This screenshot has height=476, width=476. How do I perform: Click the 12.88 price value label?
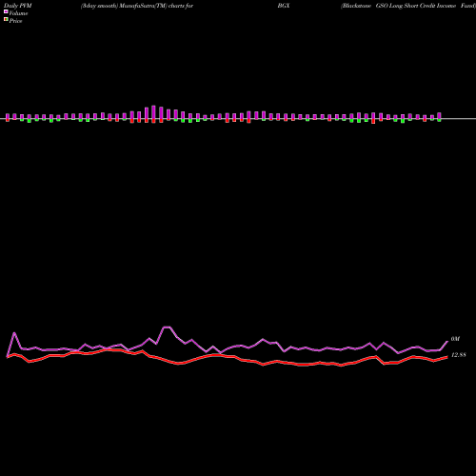pos(459,355)
